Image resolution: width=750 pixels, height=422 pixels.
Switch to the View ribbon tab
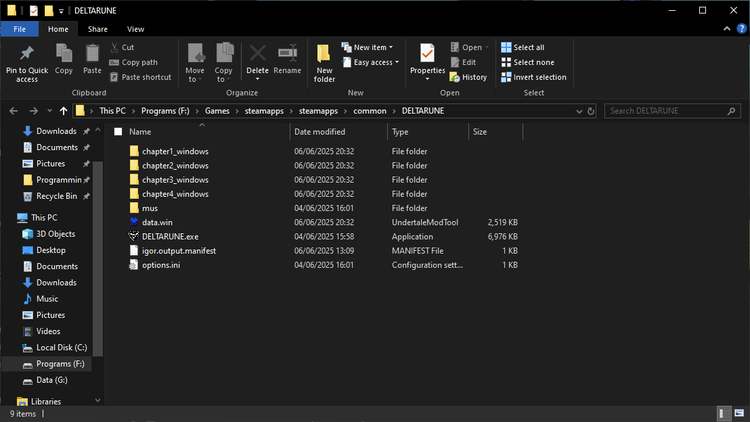pyautogui.click(x=135, y=29)
